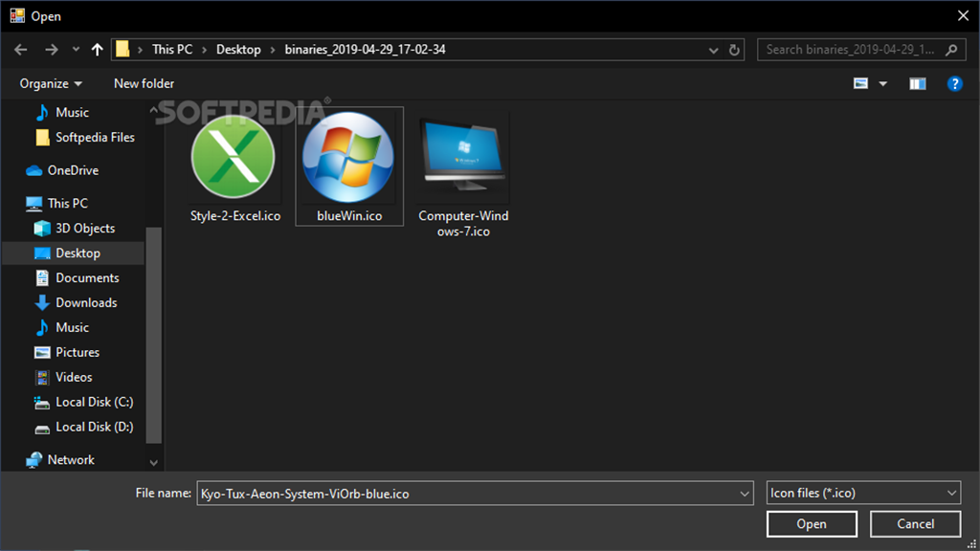Click the OneDrive cloud icon
Screen dimensions: 980x551
pyautogui.click(x=33, y=170)
